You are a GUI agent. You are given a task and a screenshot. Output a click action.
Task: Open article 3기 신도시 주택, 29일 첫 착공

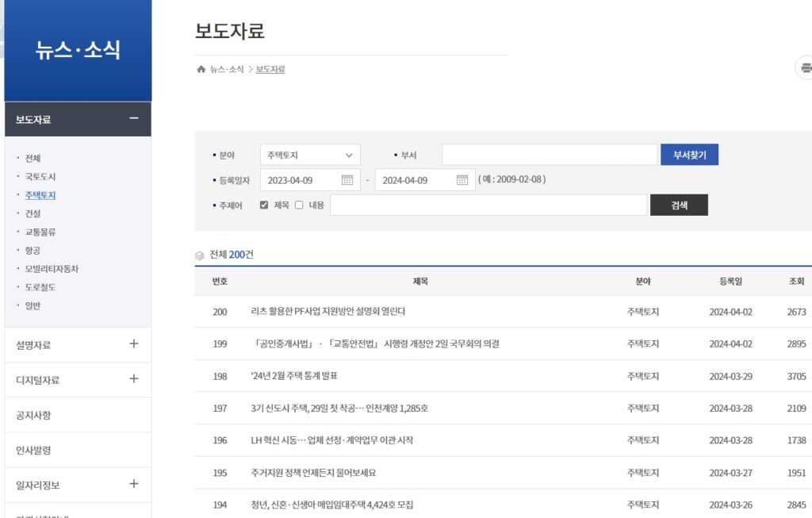pos(339,409)
